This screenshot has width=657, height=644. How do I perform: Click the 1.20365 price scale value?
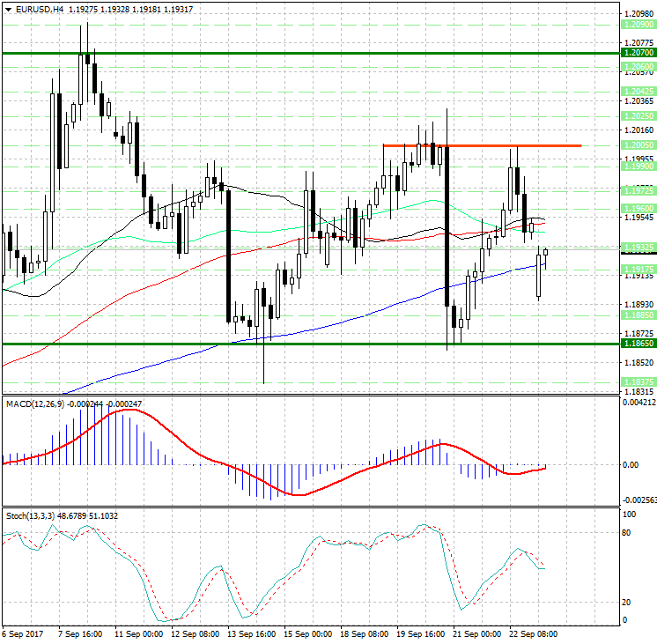639,101
